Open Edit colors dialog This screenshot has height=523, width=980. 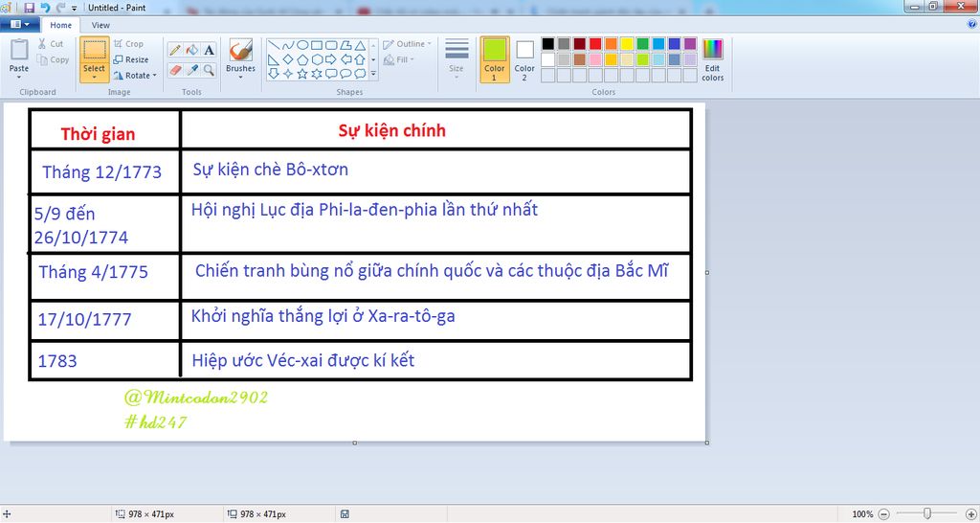pos(712,59)
